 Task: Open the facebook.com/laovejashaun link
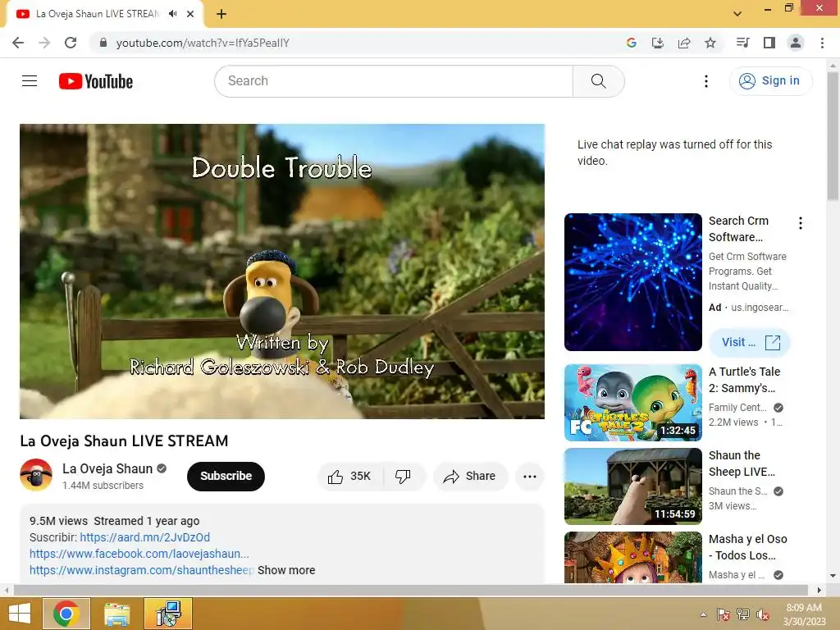[139, 554]
